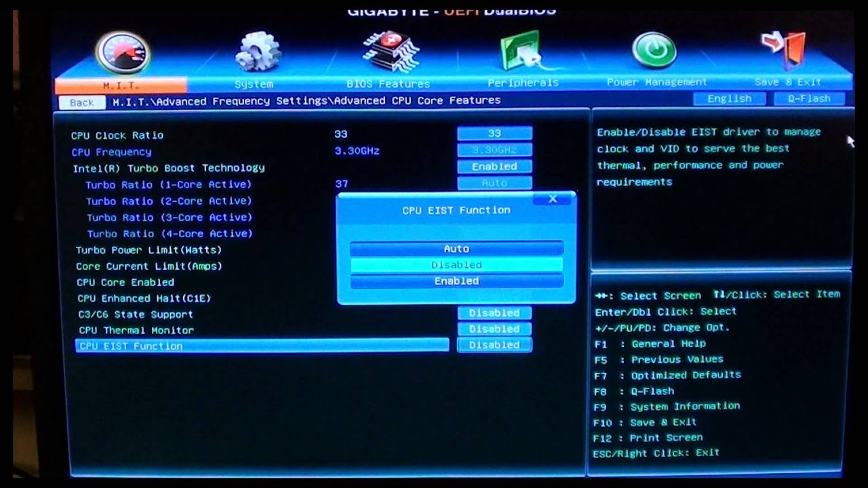Click the F12 Print Screen help line
The image size is (868, 488).
(648, 438)
